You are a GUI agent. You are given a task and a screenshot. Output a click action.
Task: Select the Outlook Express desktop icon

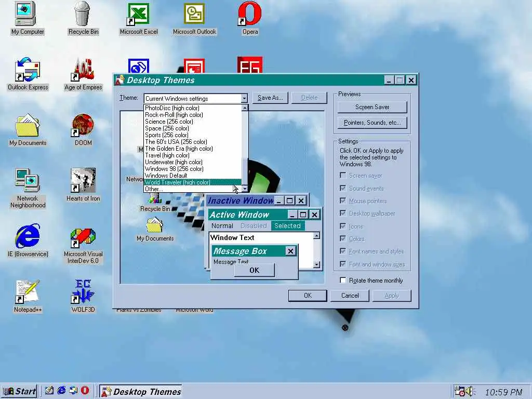click(28, 74)
